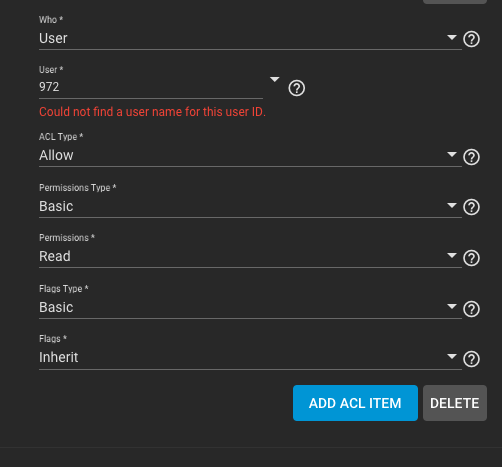
Task: Open Flags Type help tooltip
Action: coord(471,309)
